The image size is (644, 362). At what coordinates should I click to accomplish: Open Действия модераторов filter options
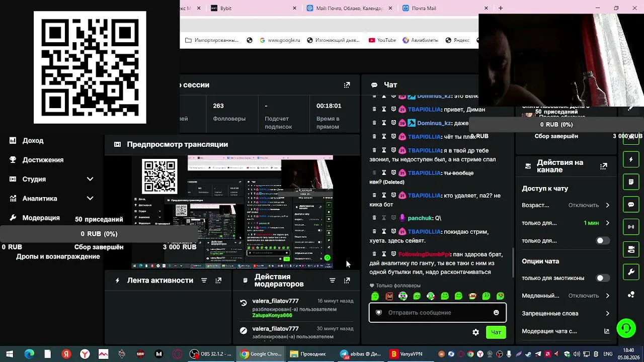pyautogui.click(x=332, y=281)
